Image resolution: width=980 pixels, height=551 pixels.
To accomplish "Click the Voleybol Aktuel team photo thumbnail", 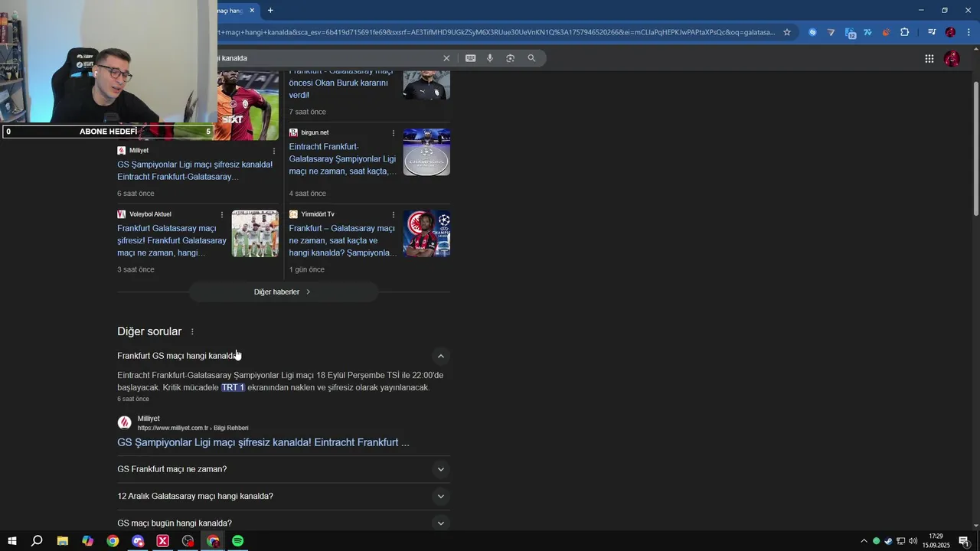I will (255, 233).
